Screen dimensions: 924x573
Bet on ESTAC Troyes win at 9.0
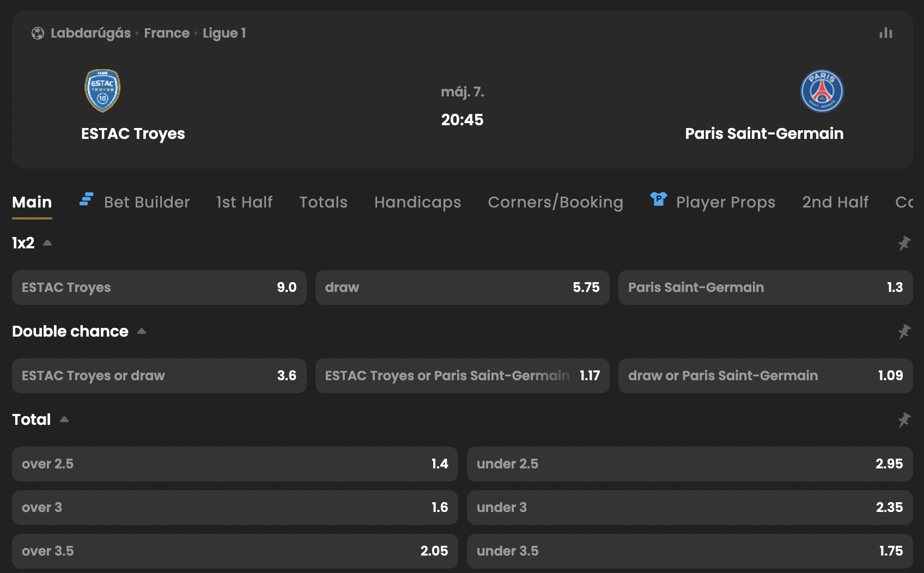pos(159,288)
